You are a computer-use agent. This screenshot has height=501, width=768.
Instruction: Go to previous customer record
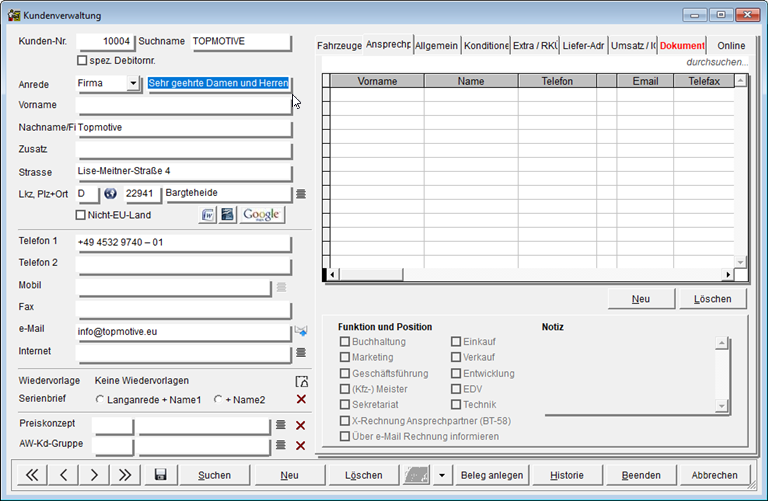(x=63, y=475)
